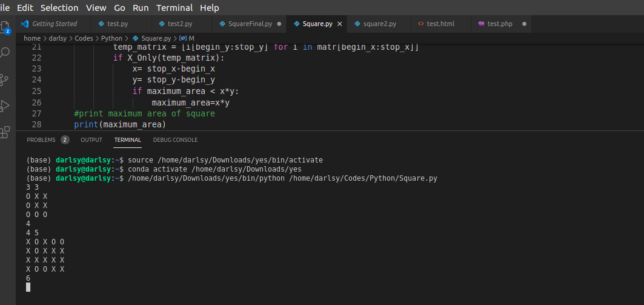The height and width of the screenshot is (305, 644).
Task: Open the Source Control view
Action: click(5, 79)
